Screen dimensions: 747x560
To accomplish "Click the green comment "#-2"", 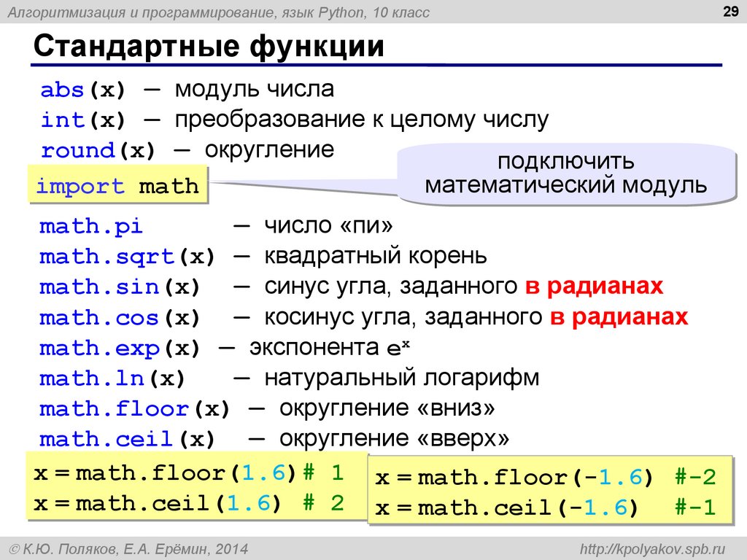I will pos(695,477).
